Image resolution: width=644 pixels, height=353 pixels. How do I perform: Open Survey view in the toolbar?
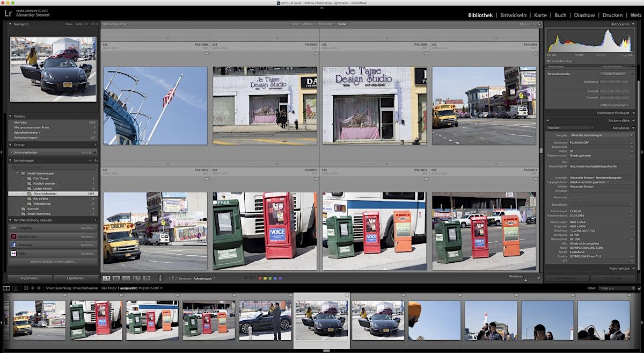pos(136,278)
